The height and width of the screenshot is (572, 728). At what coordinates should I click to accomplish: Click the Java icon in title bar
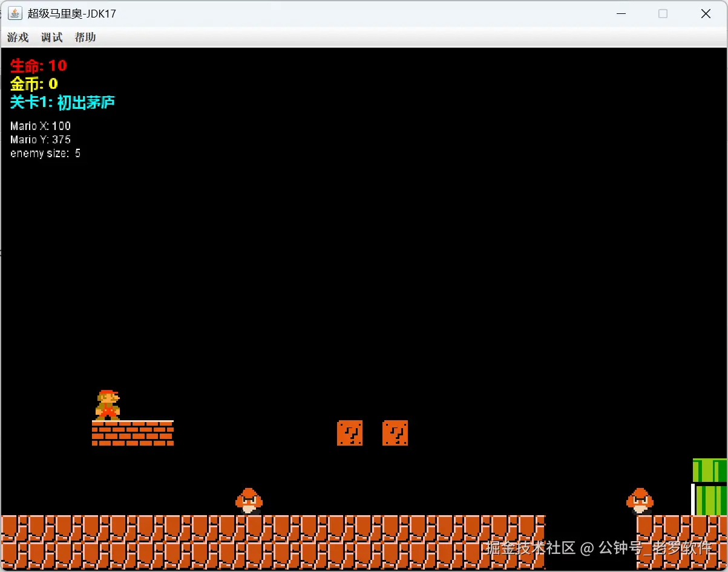pos(15,13)
